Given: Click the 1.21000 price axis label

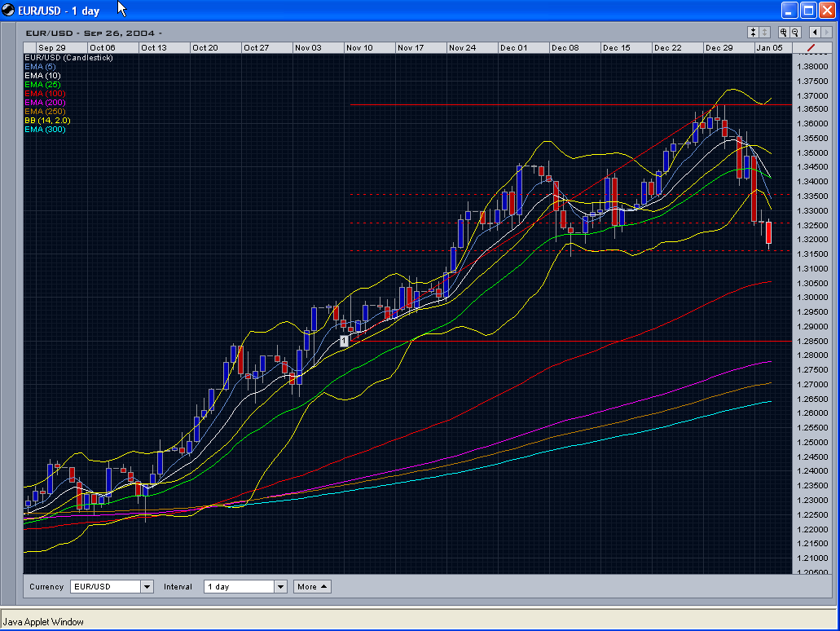Looking at the screenshot, I should tap(812, 558).
